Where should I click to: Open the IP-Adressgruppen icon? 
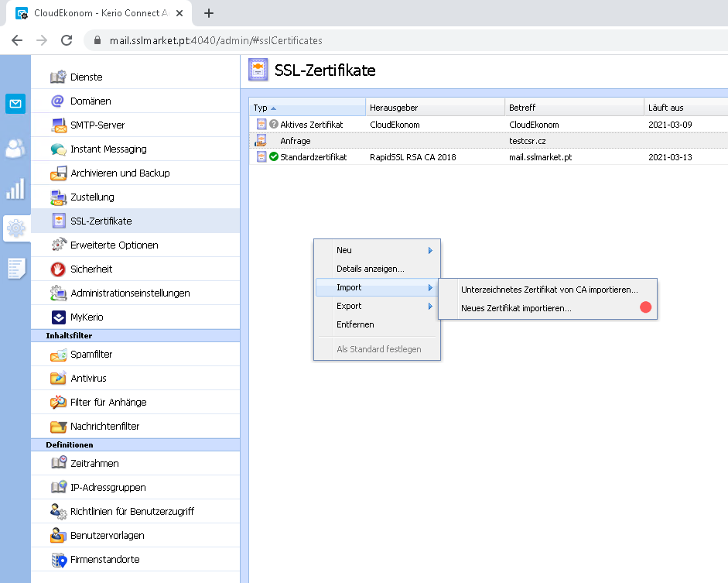tap(59, 487)
